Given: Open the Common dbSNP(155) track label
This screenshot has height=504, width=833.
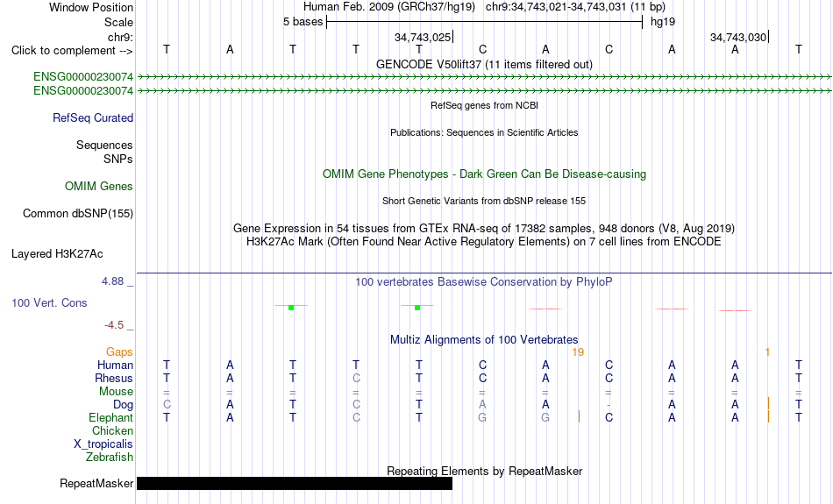Looking at the screenshot, I should click(x=78, y=214).
